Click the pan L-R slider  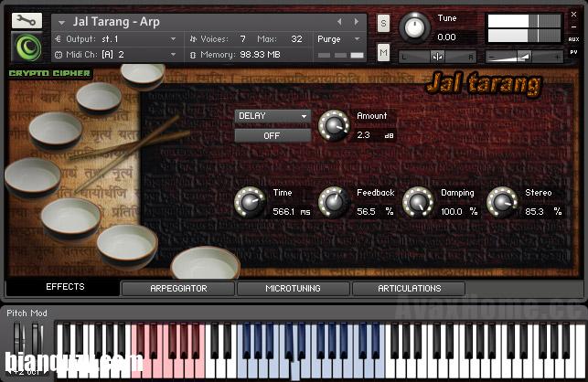tap(437, 57)
